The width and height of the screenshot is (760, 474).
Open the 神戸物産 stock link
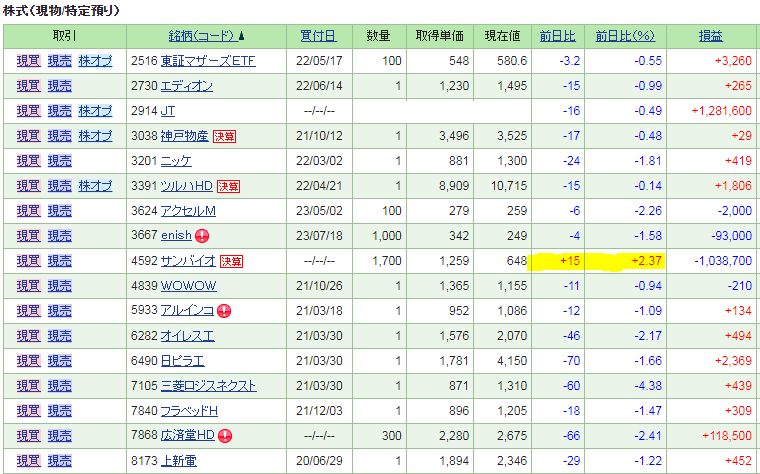pos(184,136)
